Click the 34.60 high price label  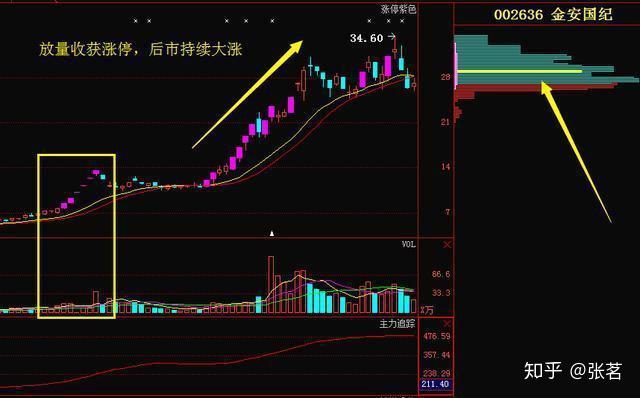pos(367,38)
